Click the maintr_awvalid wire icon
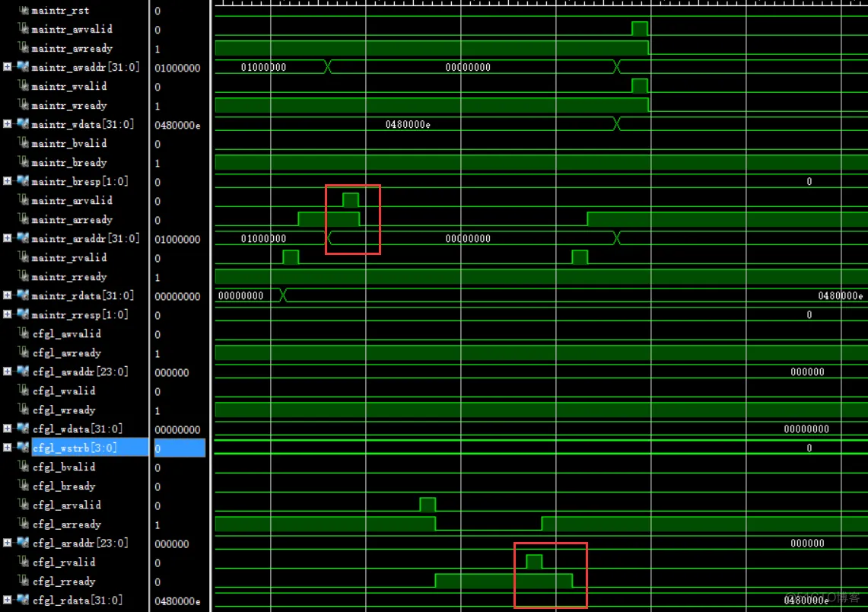 [x=24, y=29]
